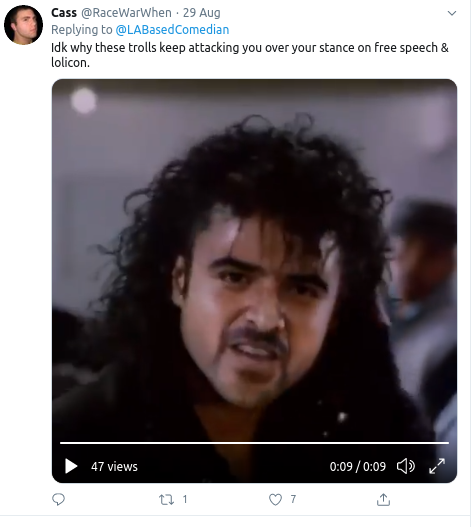
Task: Click the video frame area
Action: pos(254,259)
